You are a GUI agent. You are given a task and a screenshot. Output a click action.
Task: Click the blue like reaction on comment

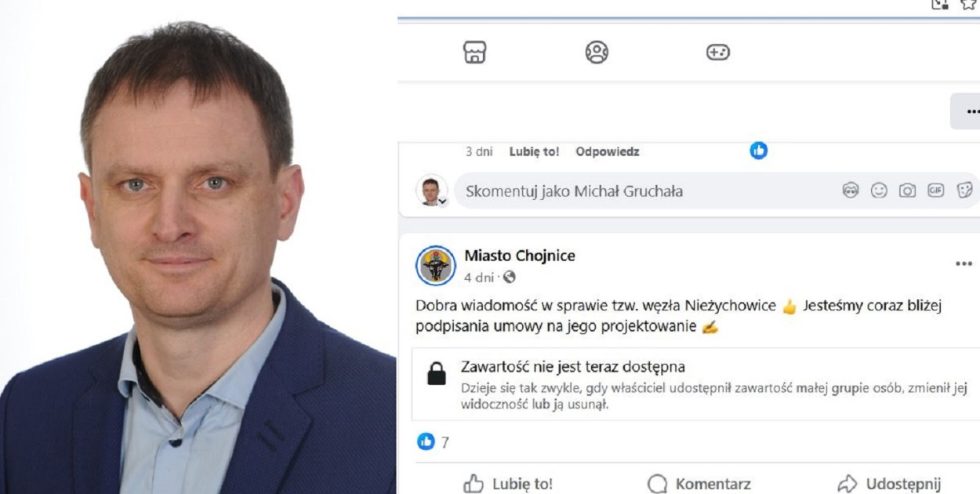[758, 151]
